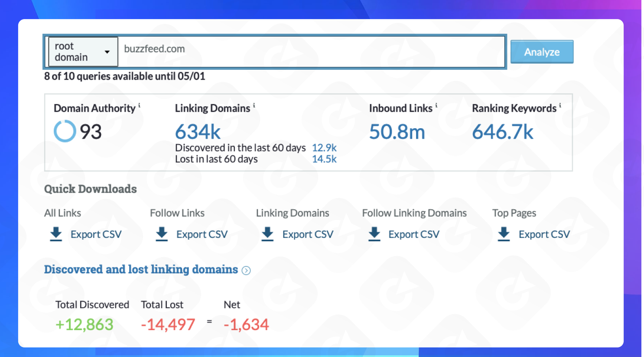This screenshot has width=644, height=357.
Task: Export CSV for Follow Links
Action: pyautogui.click(x=202, y=234)
